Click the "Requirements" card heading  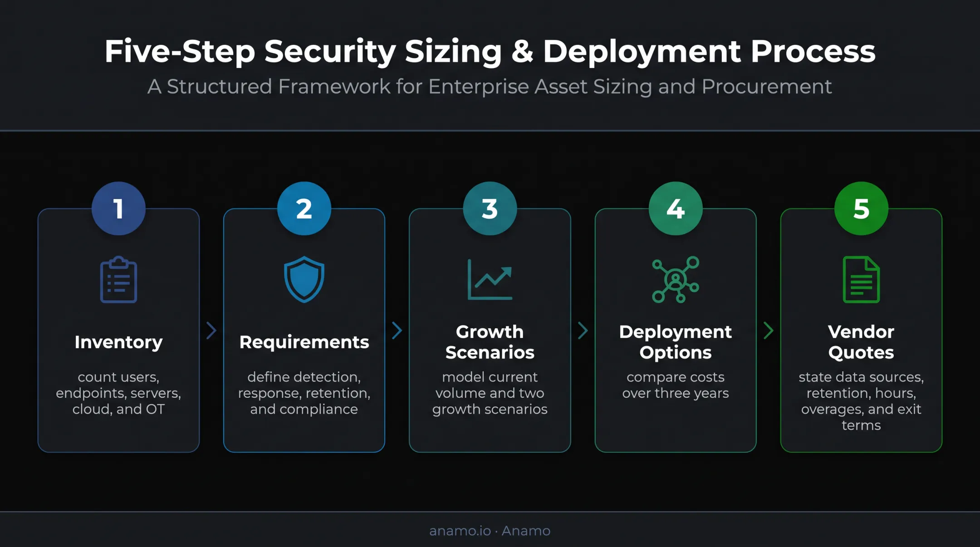pyautogui.click(x=304, y=342)
